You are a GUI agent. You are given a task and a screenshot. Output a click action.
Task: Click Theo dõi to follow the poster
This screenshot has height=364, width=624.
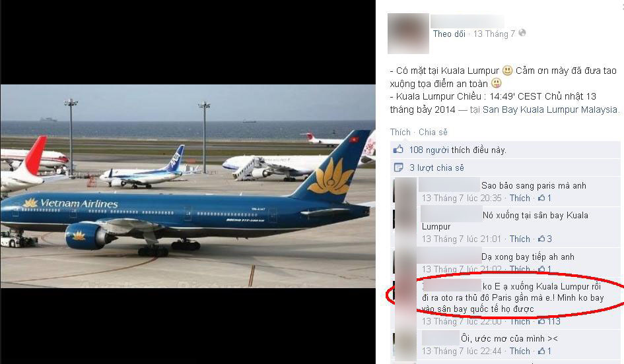pyautogui.click(x=449, y=34)
